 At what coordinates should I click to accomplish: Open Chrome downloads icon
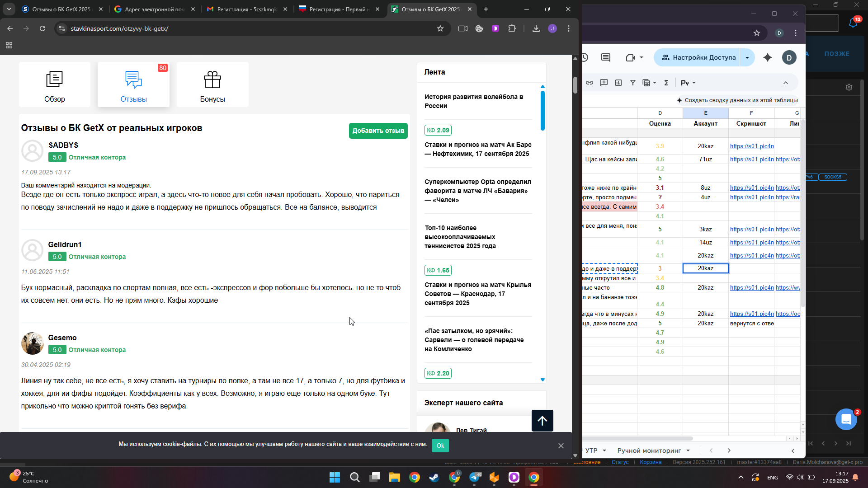tap(536, 28)
